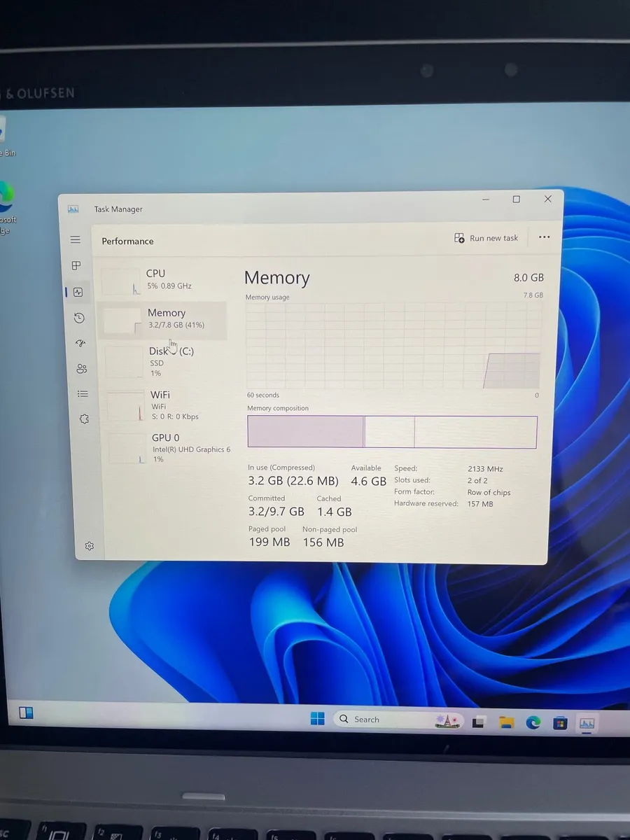Click the memory composition bar
The image size is (630, 840).
tap(392, 432)
